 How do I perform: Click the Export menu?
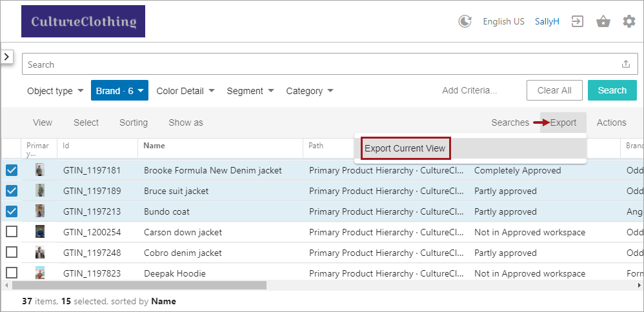coord(563,122)
